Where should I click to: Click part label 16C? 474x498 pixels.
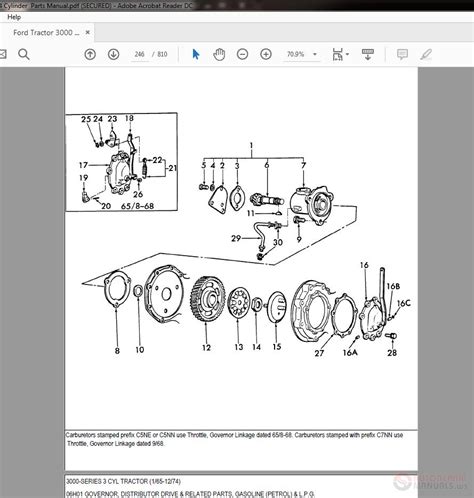coord(404,303)
